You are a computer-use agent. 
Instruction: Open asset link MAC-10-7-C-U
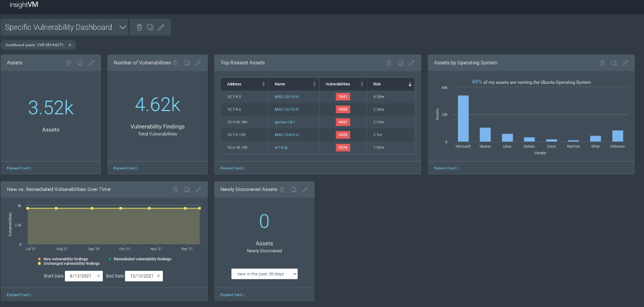point(287,97)
